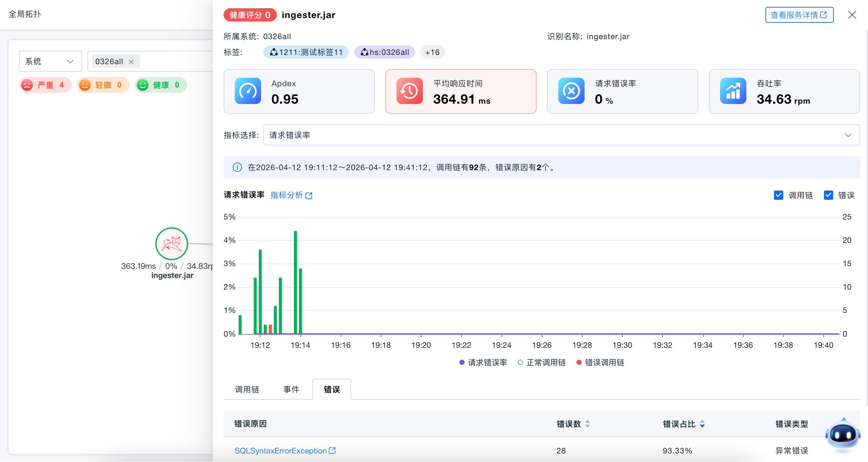Open the AI assistant robot icon

[x=842, y=435]
